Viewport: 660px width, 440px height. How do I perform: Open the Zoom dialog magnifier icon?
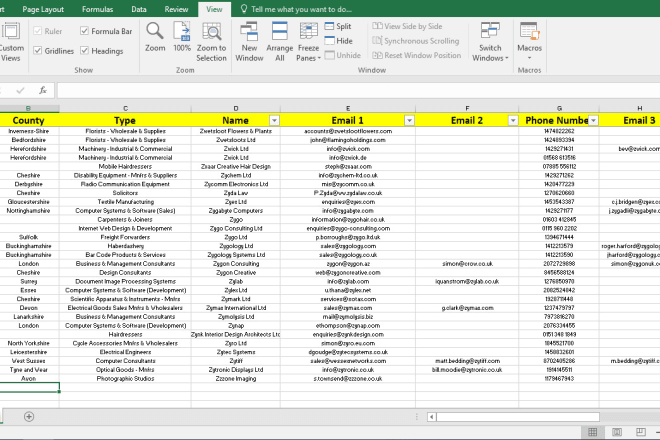tap(155, 32)
